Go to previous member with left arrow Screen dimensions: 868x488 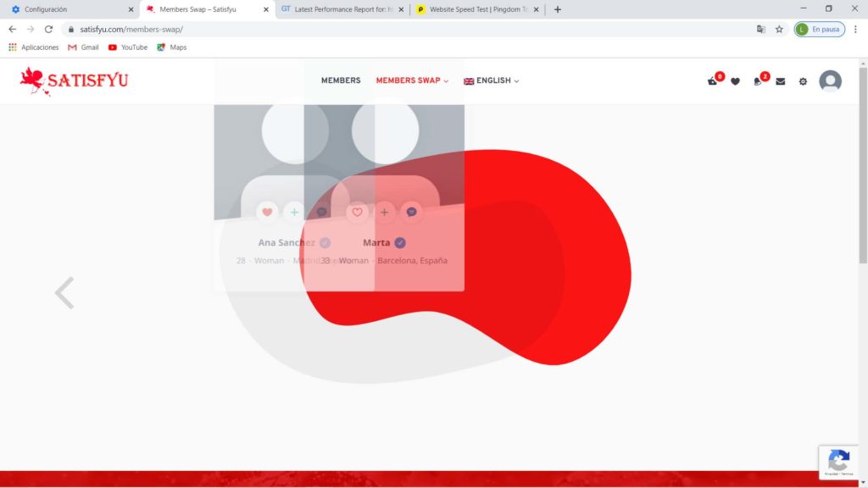pos(64,292)
